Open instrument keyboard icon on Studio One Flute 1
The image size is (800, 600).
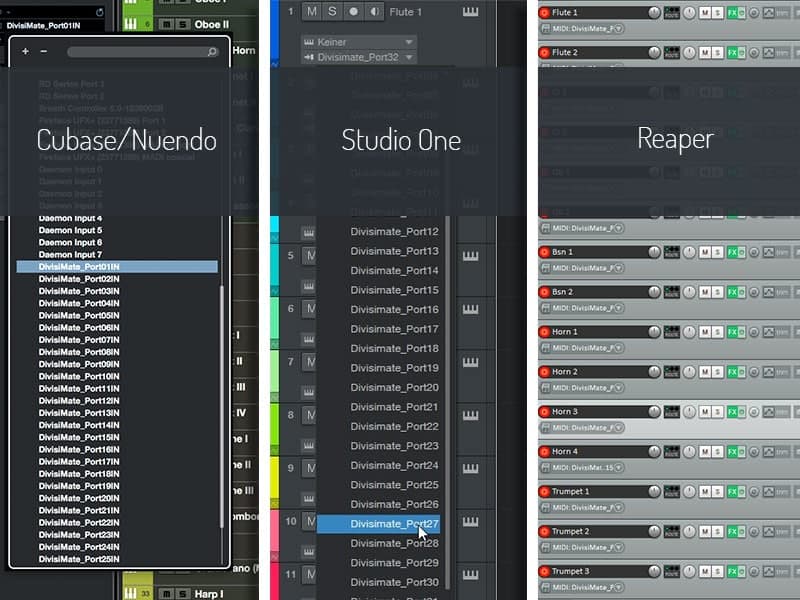pyautogui.click(x=470, y=12)
